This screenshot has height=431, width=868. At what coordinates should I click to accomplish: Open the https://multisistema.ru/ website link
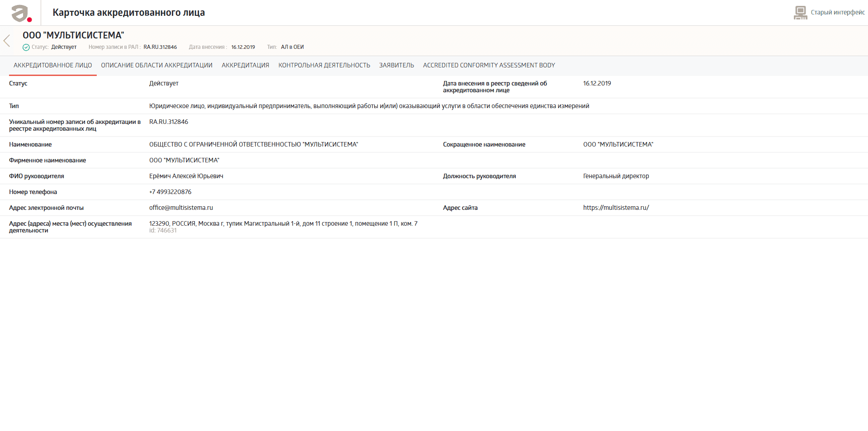(616, 208)
